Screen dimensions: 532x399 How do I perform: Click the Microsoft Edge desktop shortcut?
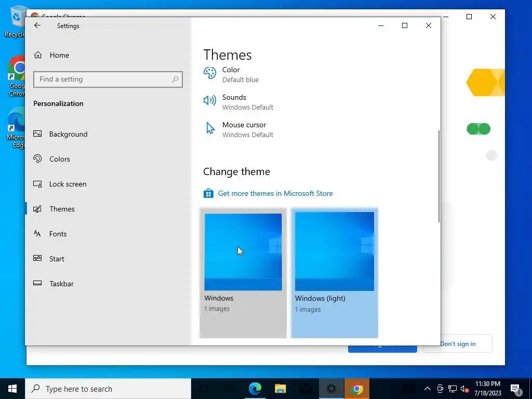[x=16, y=128]
